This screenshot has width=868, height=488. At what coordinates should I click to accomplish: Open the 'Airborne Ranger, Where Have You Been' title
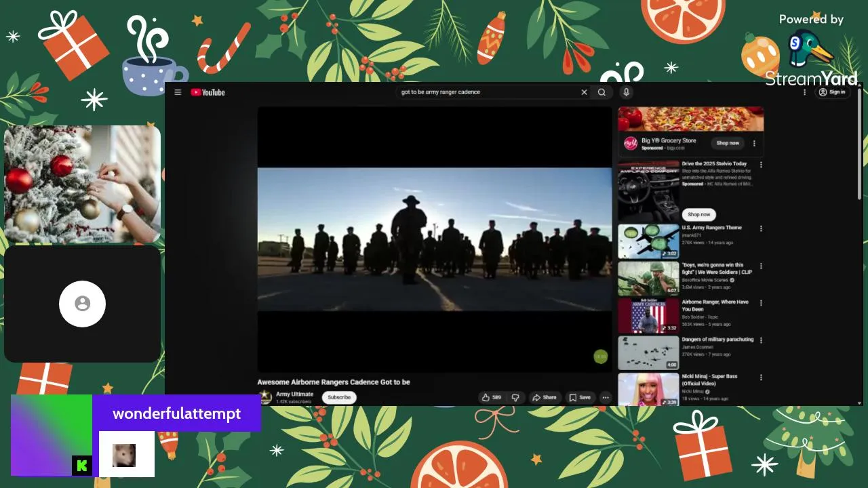click(715, 306)
